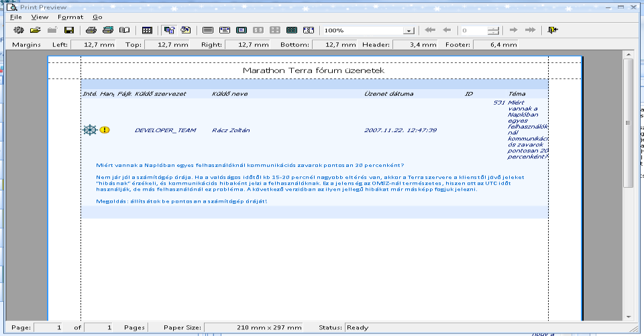The image size is (644, 336).
Task: Click the Footer margin 6,4 mm field
Action: (495, 44)
